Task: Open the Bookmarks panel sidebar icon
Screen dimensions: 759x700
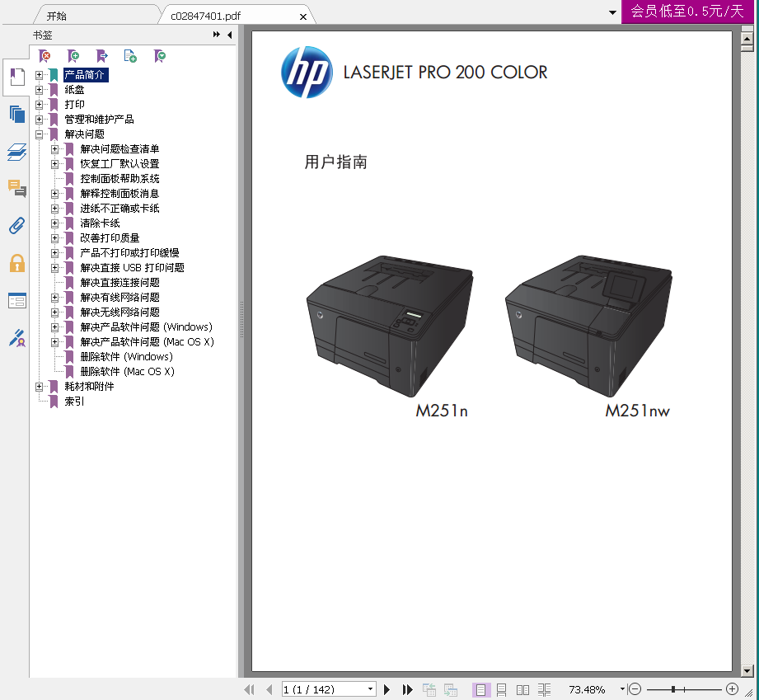Action: pyautogui.click(x=17, y=78)
